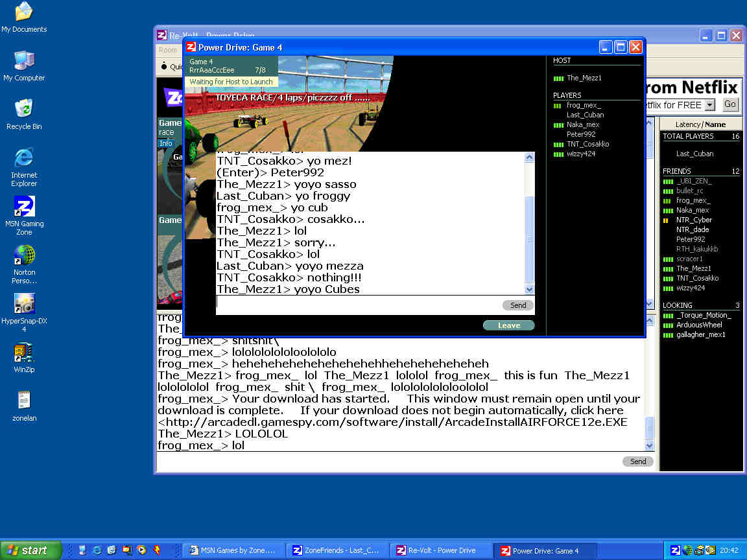Image resolution: width=747 pixels, height=560 pixels.
Task: Launch Windows Media Player from quick launch
Action: pos(141,550)
